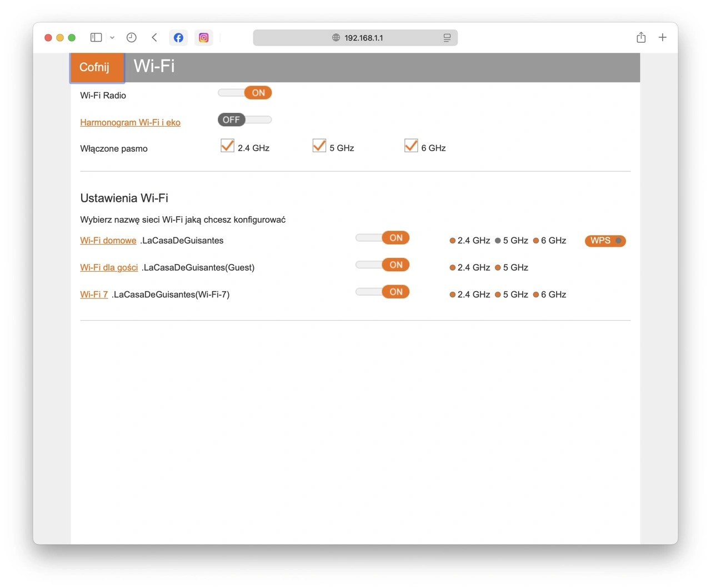Switch off the guest network toggle
This screenshot has height=588, width=711.
[382, 265]
